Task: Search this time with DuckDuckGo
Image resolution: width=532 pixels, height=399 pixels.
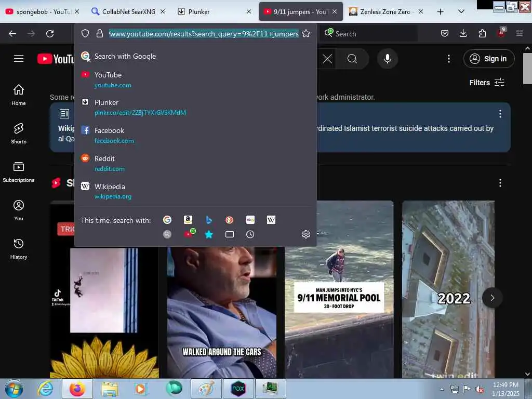Action: tap(229, 220)
